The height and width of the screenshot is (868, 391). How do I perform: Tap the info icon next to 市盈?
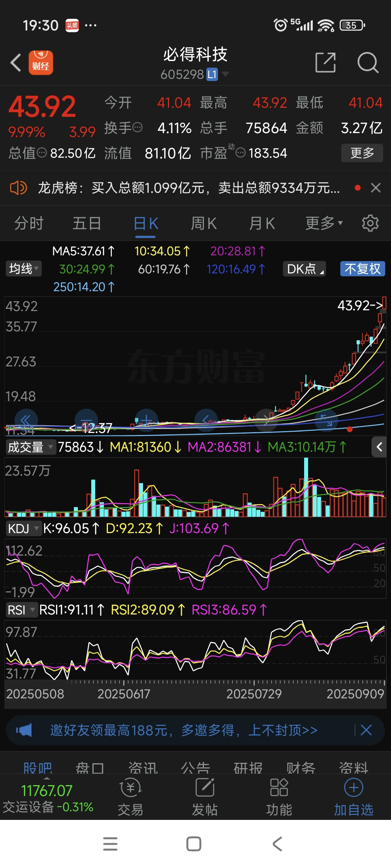tap(241, 153)
